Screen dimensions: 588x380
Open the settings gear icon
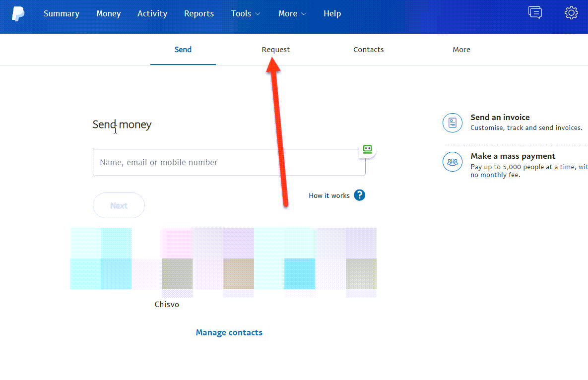tap(571, 13)
